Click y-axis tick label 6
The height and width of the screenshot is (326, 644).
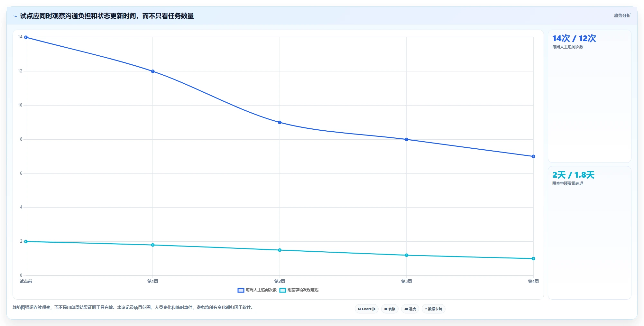point(21,173)
